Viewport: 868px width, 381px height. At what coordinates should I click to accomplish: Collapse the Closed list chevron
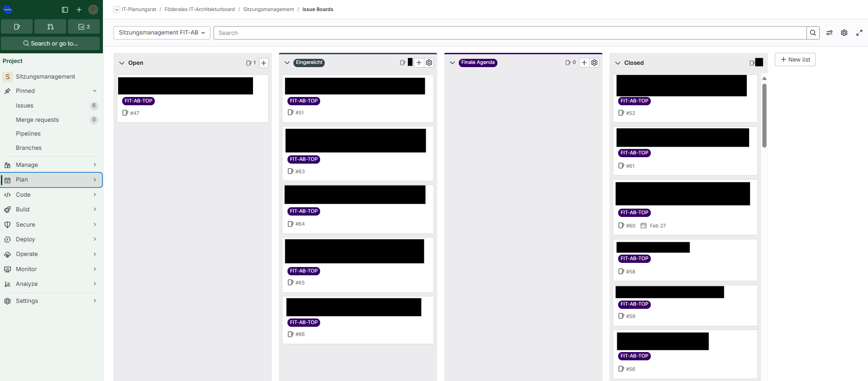[618, 63]
